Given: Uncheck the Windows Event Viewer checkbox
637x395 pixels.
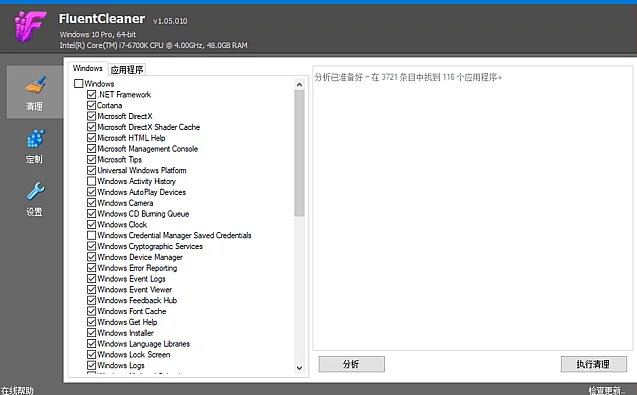Looking at the screenshot, I should 91,290.
